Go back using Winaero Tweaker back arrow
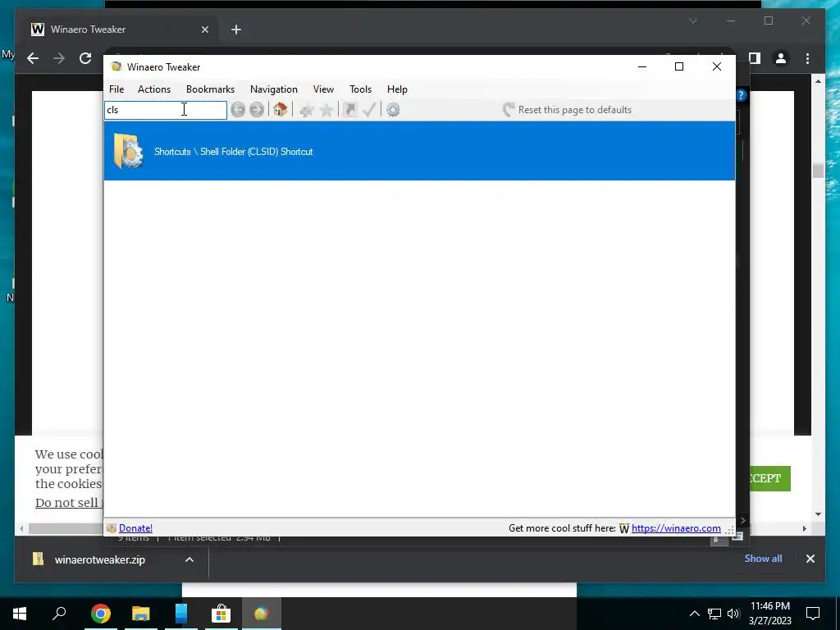Screen dimensions: 840x630 coord(238,110)
